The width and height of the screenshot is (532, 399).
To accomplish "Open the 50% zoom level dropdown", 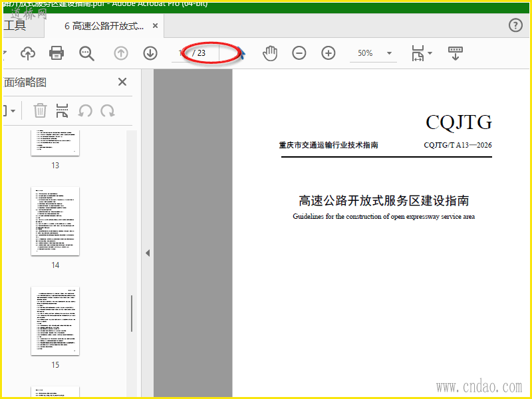I will [389, 53].
